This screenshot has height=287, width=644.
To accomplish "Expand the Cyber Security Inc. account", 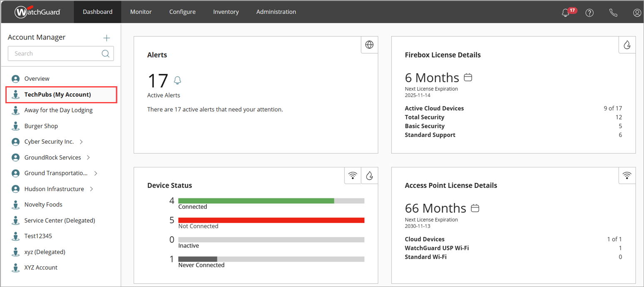I will 81,142.
